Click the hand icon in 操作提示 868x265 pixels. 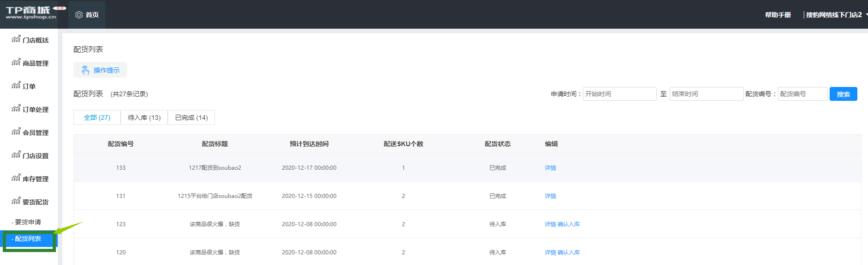coord(86,70)
